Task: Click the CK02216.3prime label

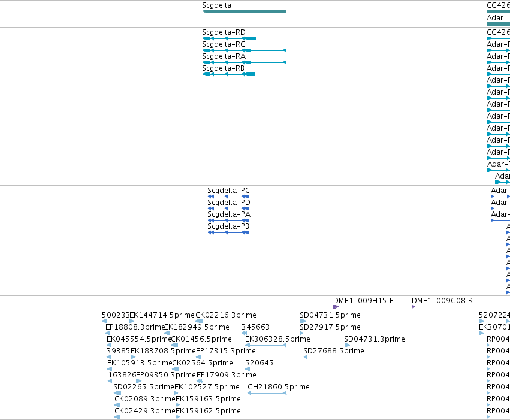Action: point(226,315)
